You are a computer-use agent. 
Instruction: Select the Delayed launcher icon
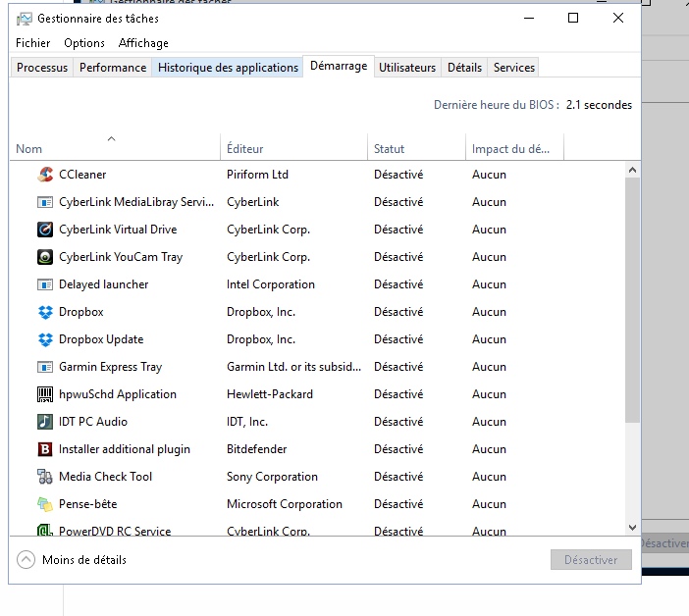45,284
